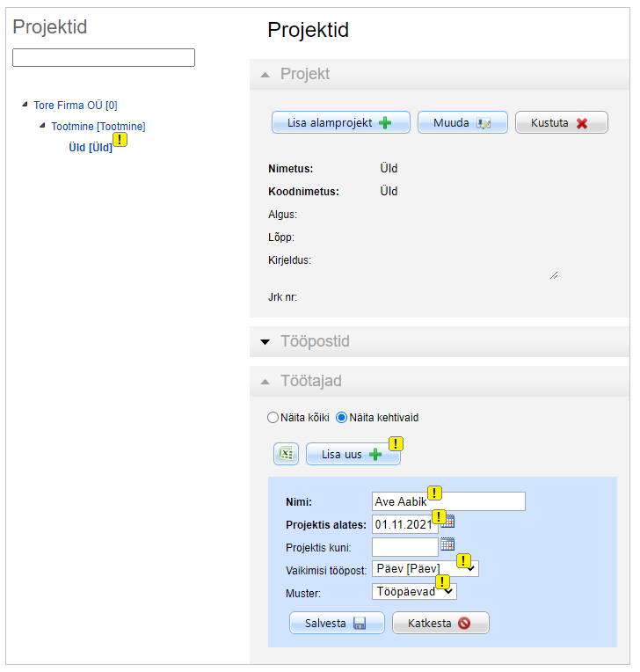Screen dimensions: 640x672
Task: Click the Excel export icon
Action: coord(285,454)
